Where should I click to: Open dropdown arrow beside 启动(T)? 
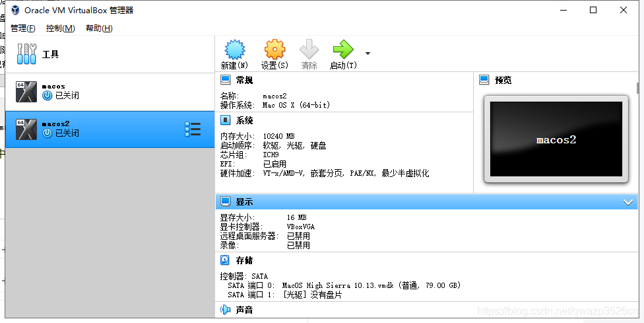click(368, 54)
